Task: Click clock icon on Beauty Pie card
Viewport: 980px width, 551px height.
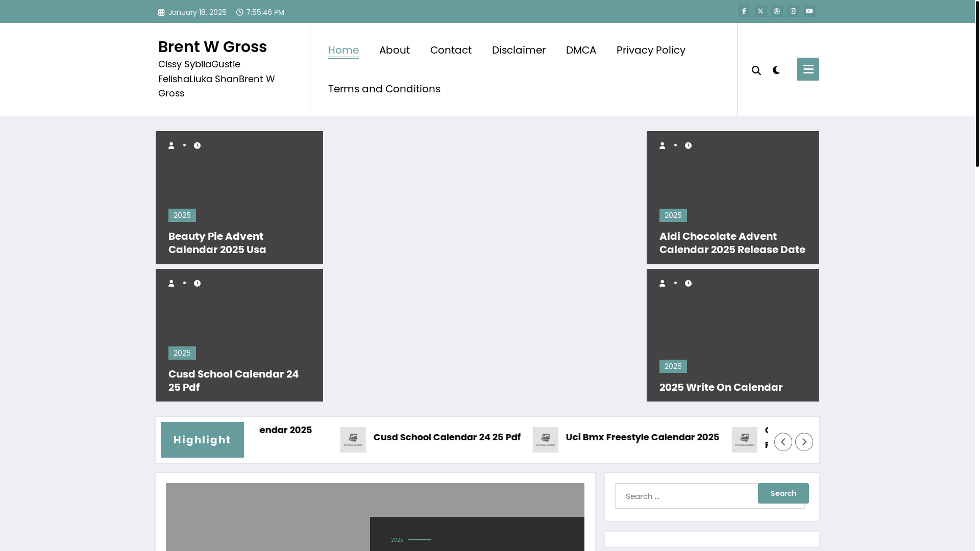Action: 198,145
